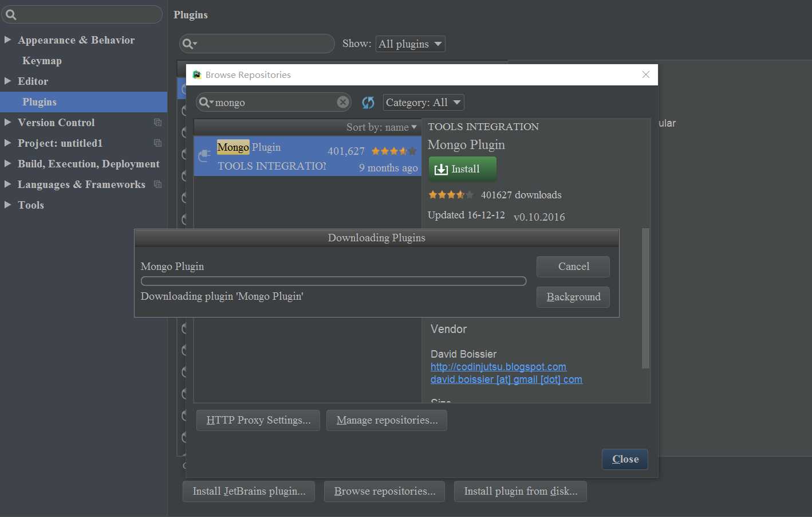Image resolution: width=812 pixels, height=517 pixels.
Task: Click the Plugins panel search magnifier icon
Action: 188,44
